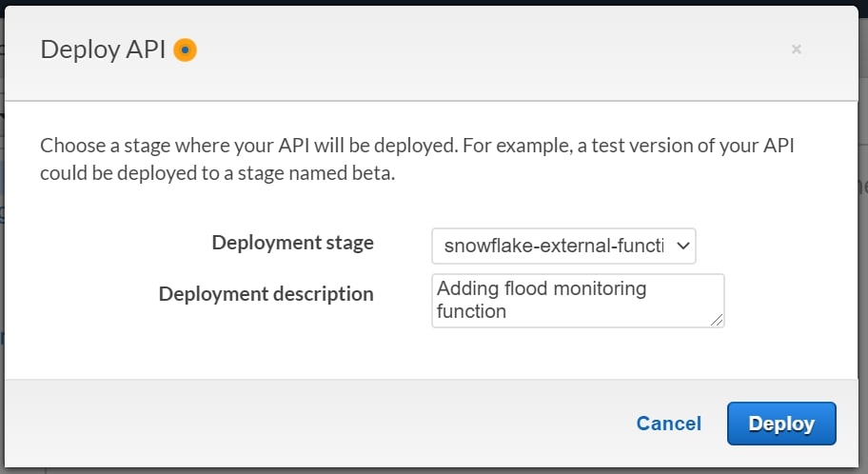
Task: Click the 'Choose a stage' instruction paragraph
Action: point(418,159)
